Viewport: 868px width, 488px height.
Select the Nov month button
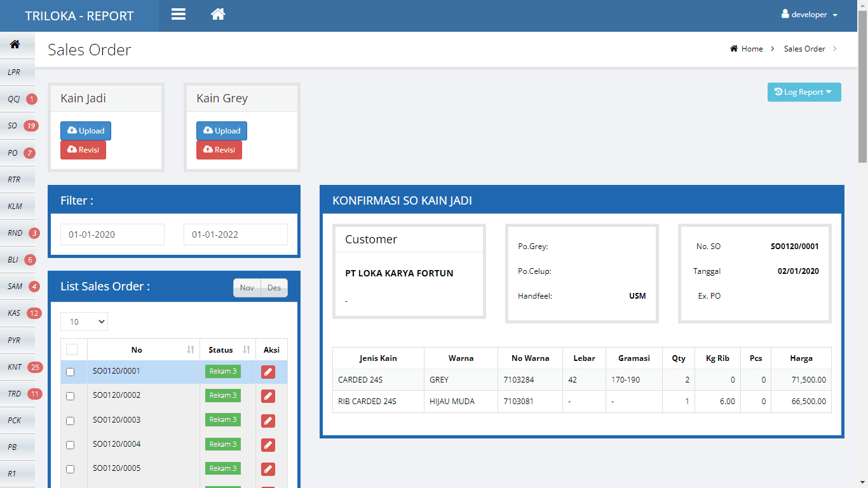[247, 288]
